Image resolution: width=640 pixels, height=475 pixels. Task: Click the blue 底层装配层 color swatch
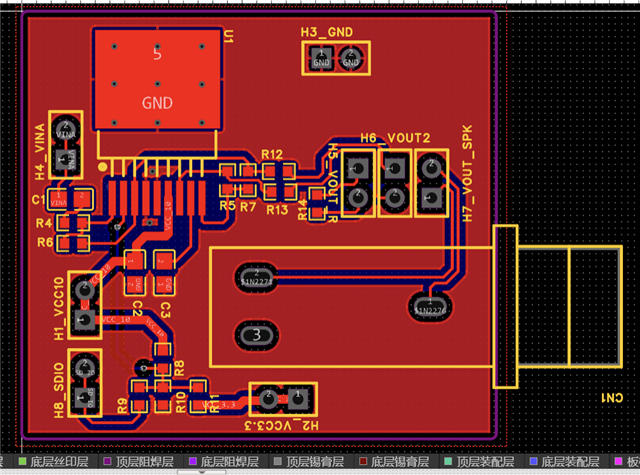coord(533,461)
